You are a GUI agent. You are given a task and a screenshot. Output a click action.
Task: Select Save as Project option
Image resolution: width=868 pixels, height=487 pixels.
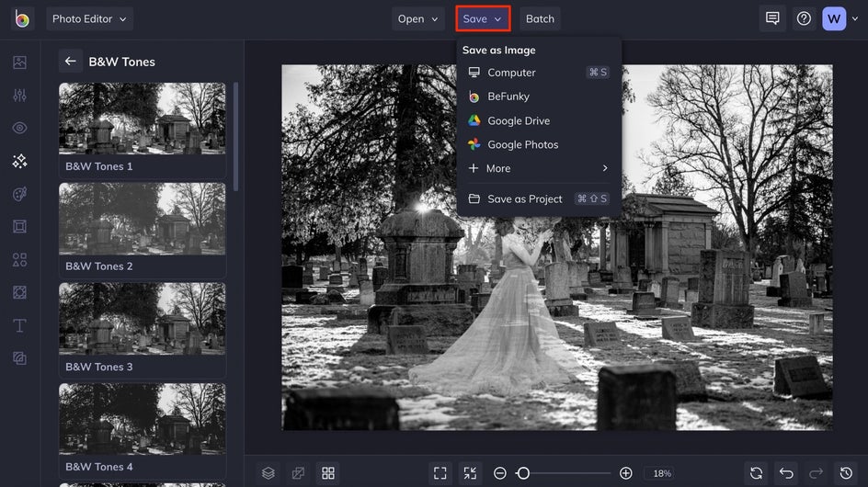point(538,198)
